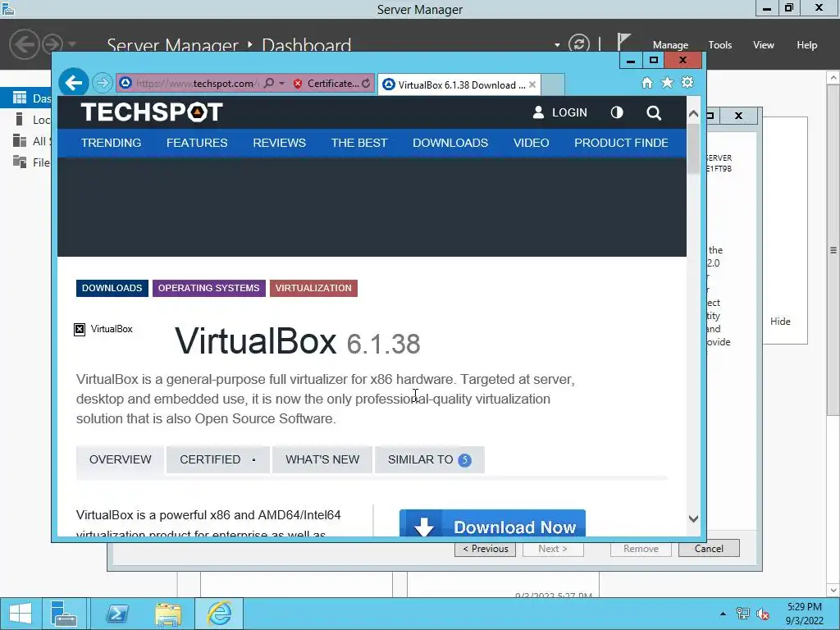Open the TRENDING menu item
Screen dimensions: 840x630
pos(112,143)
